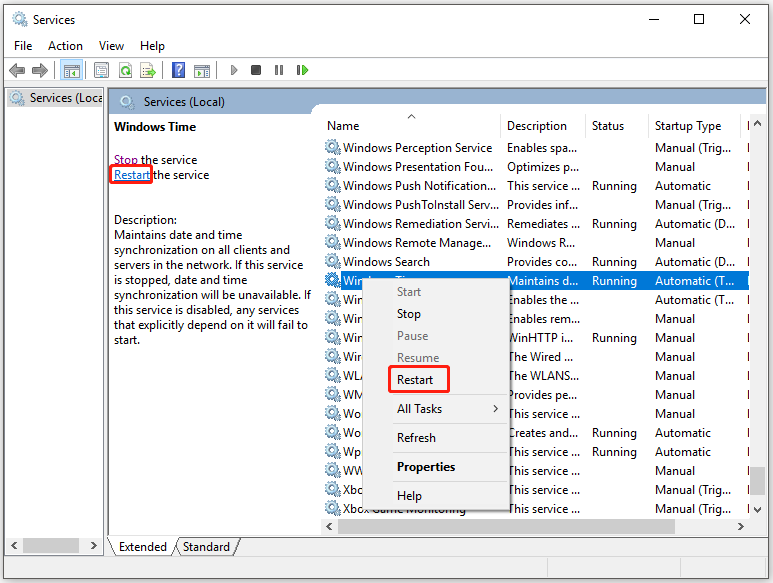Viewport: 773px width, 583px height.
Task: Click 'The WLANS...' description cell
Action: pyautogui.click(x=544, y=376)
